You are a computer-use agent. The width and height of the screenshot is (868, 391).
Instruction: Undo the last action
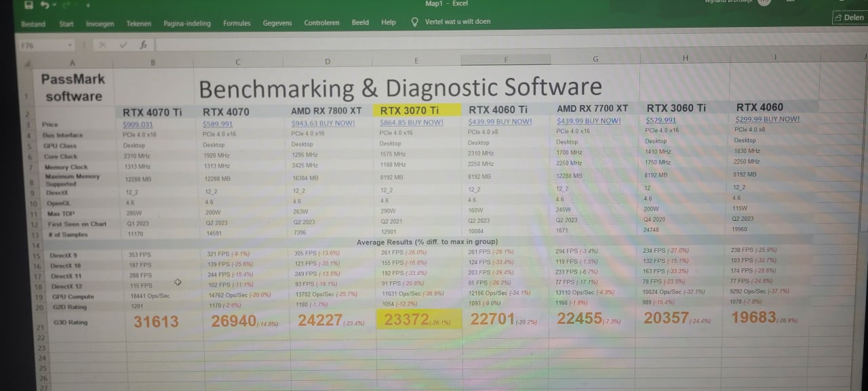pos(44,5)
